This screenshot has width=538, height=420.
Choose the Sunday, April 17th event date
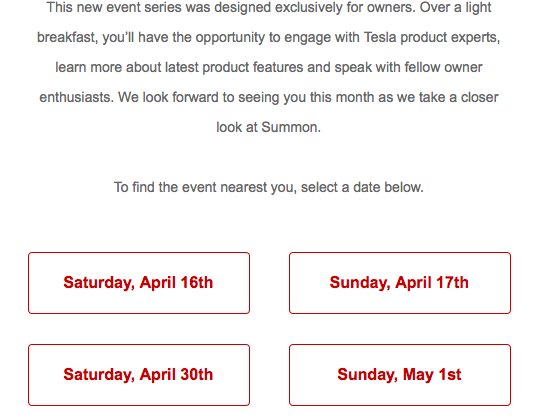coord(400,283)
